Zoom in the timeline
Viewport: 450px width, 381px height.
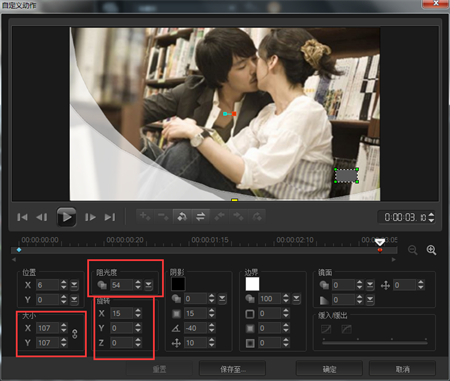click(x=431, y=250)
